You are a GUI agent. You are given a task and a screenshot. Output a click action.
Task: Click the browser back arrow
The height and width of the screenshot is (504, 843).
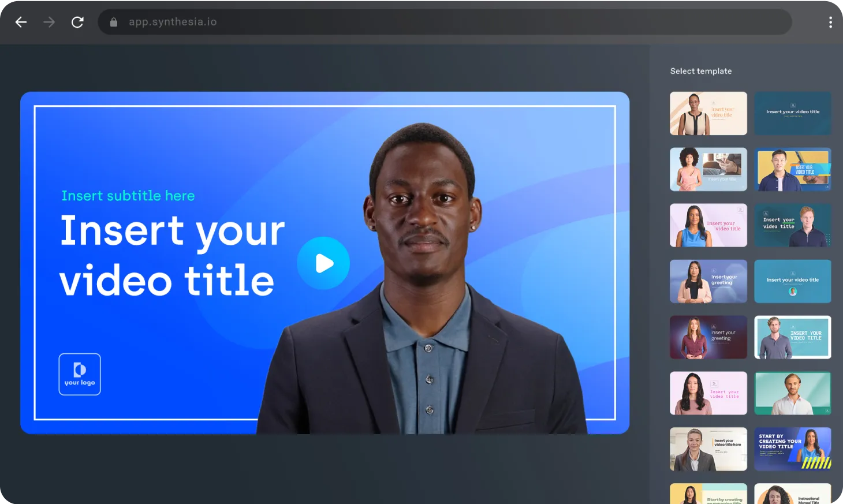point(21,22)
